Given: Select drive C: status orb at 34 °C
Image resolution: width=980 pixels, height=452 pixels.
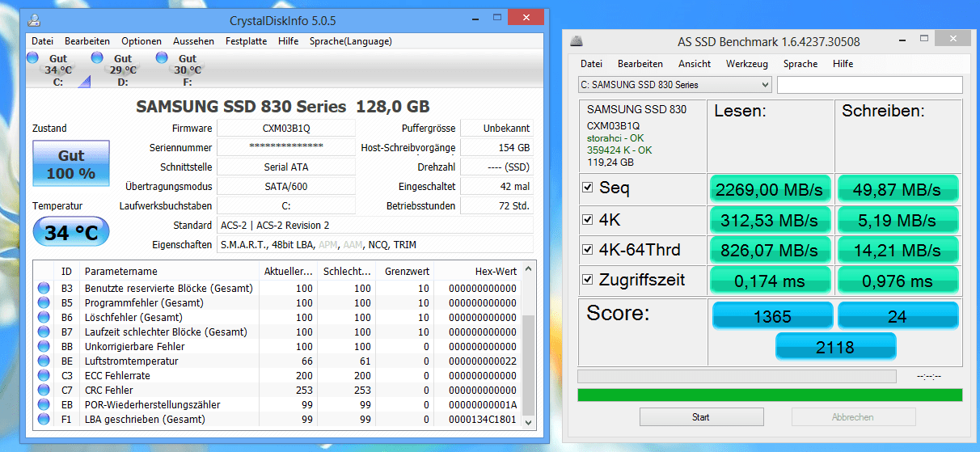Looking at the screenshot, I should [x=32, y=57].
